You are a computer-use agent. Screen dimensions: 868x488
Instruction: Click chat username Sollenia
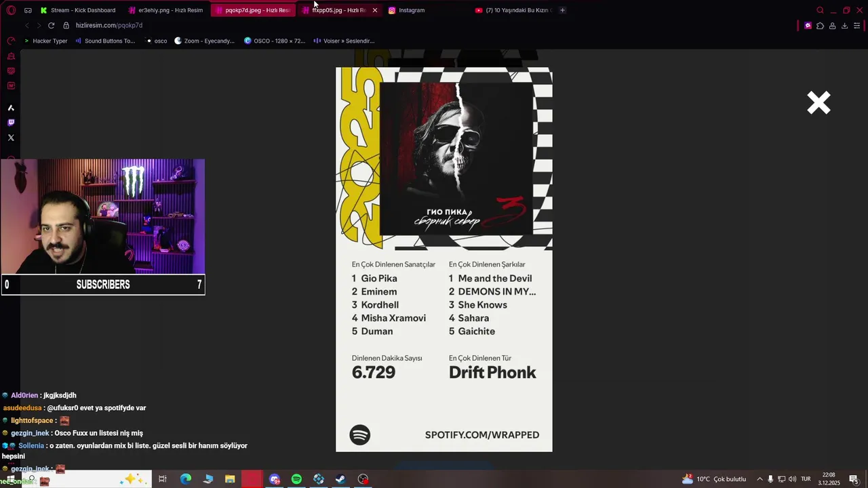click(31, 445)
